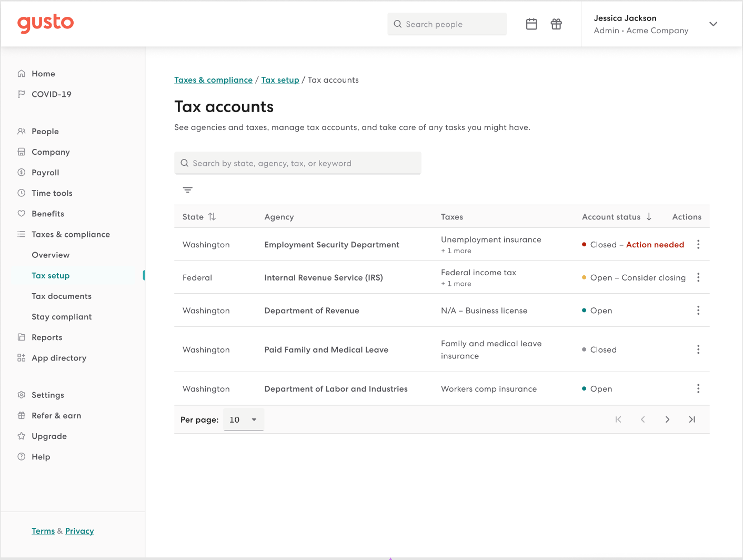The width and height of the screenshot is (743, 560).
Task: Open Tax documents in sidebar
Action: [x=62, y=296]
